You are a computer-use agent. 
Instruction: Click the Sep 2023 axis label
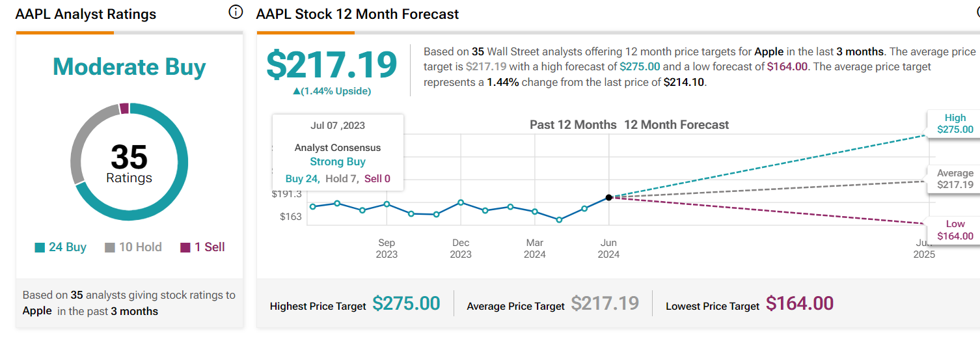(x=387, y=249)
